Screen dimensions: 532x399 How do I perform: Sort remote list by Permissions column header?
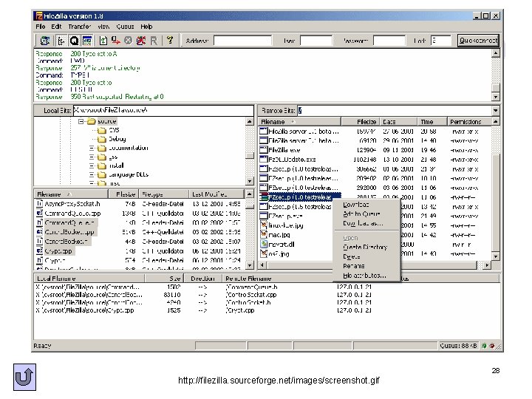(469, 121)
